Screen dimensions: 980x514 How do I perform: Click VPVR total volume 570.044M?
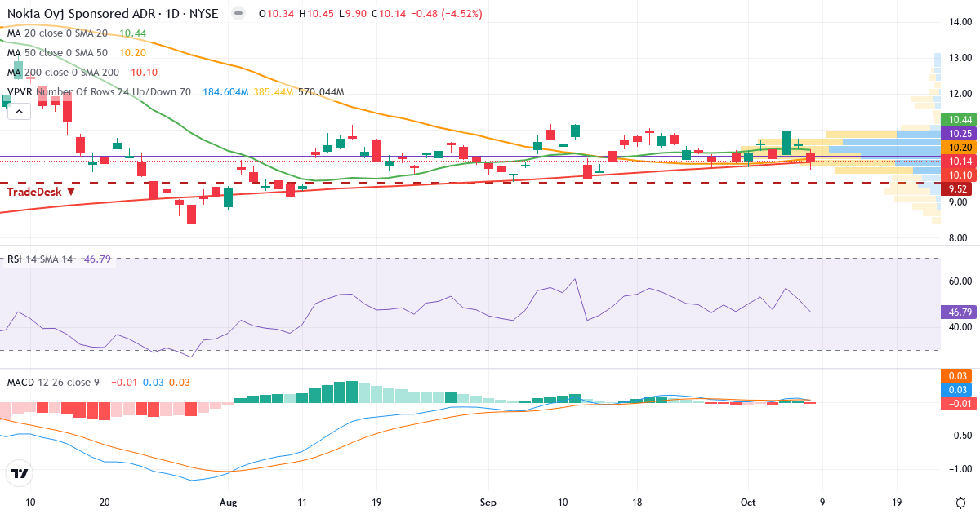point(321,92)
